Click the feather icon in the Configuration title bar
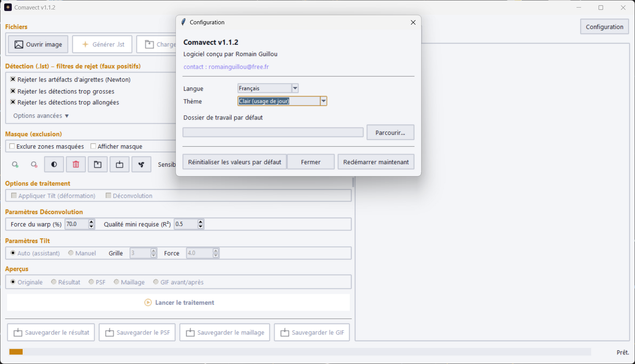 [183, 22]
